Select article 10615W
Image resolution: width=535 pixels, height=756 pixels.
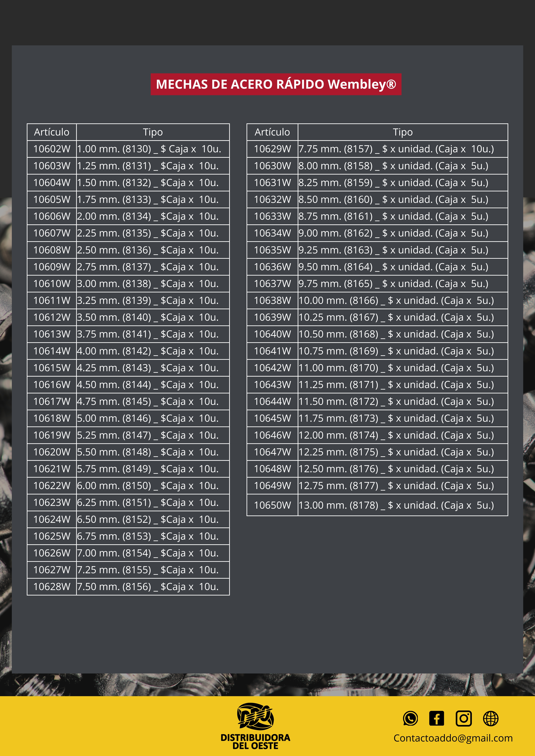click(52, 368)
